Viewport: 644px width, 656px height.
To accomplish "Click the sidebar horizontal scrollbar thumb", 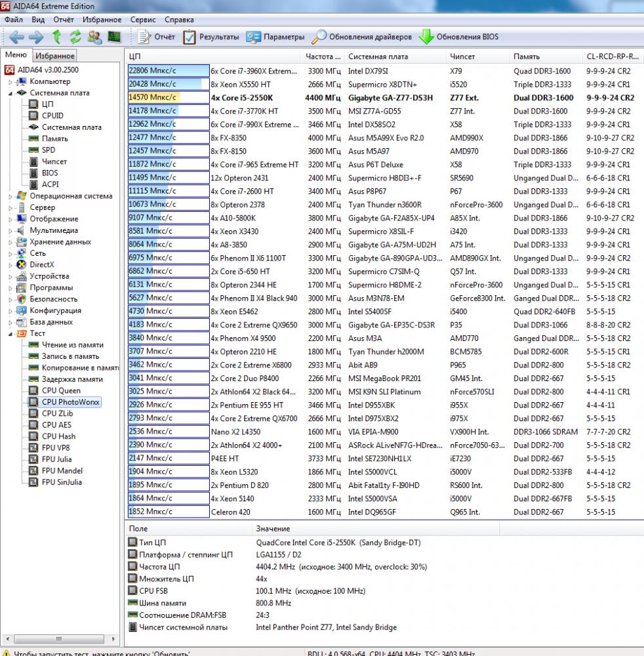I will (59, 639).
